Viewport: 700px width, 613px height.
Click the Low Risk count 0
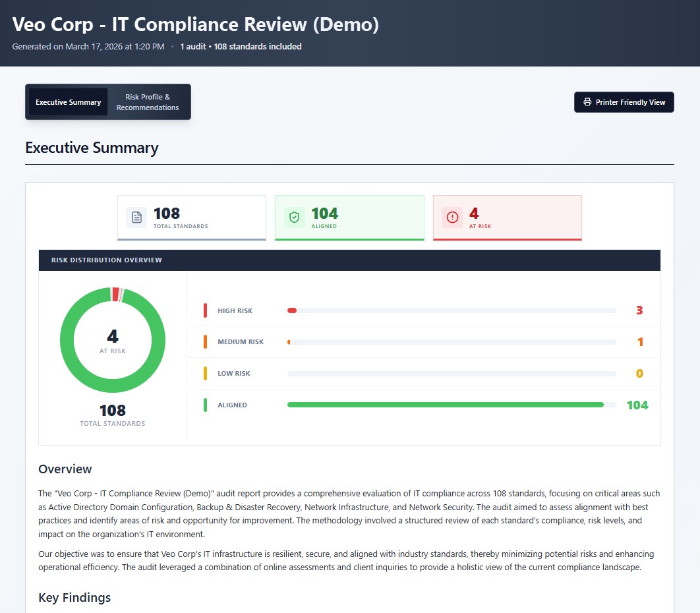click(x=639, y=373)
